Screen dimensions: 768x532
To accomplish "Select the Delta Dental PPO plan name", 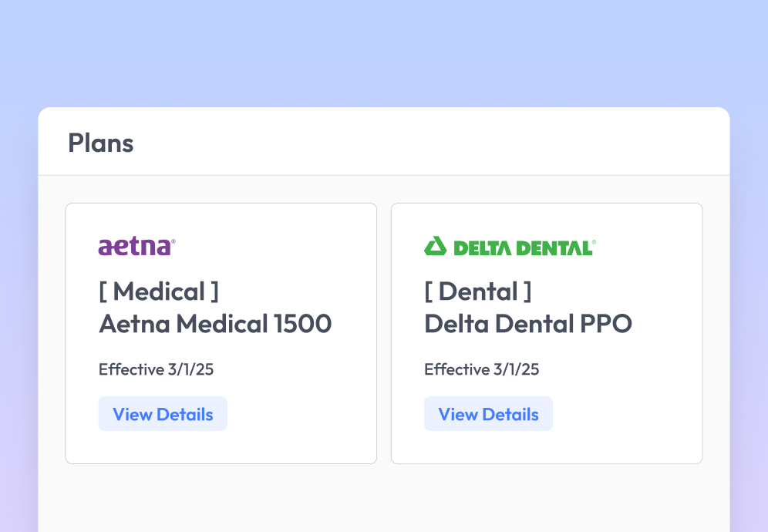I will coord(528,324).
